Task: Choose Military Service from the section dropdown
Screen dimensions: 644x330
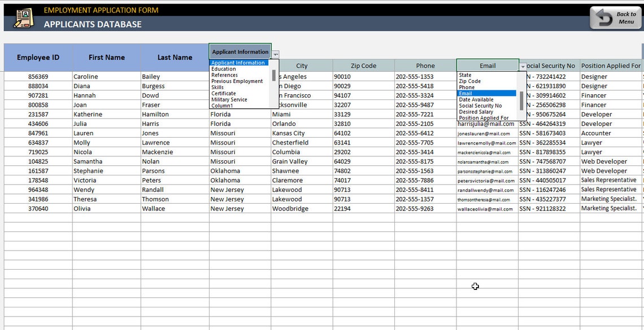Action: pos(228,98)
